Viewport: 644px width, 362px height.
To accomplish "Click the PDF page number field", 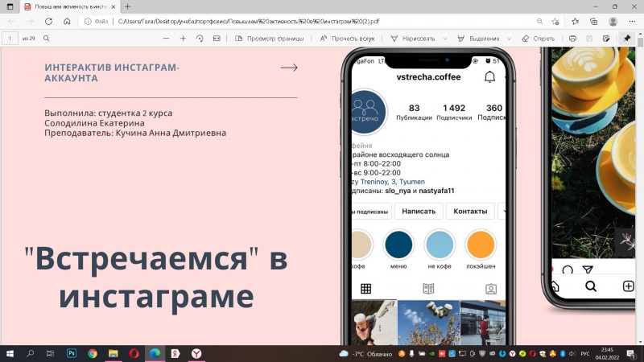I will (10, 38).
